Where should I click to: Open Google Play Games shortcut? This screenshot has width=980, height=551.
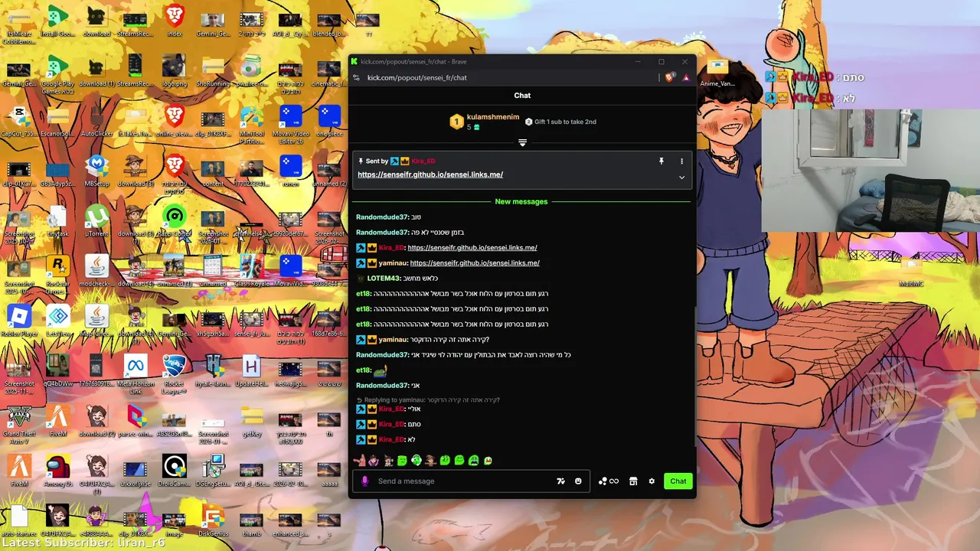57,75
